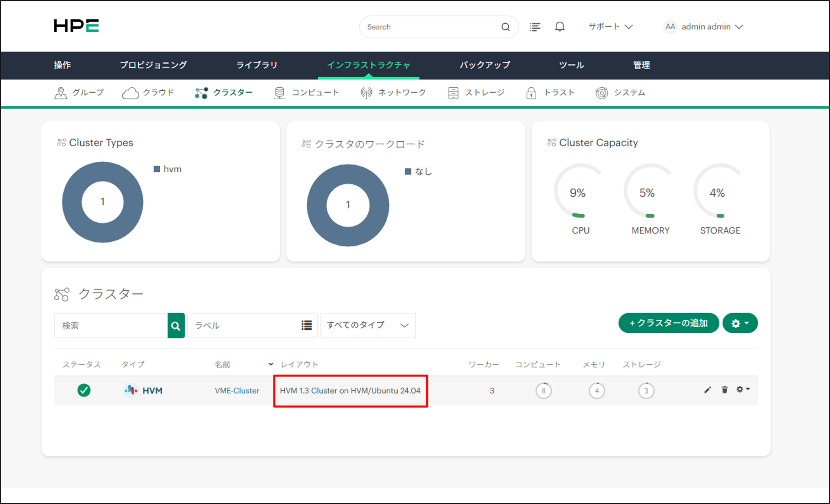This screenshot has height=504, width=830.
Task: Switch to the ネットワーク sub-tab
Action: pyautogui.click(x=393, y=93)
